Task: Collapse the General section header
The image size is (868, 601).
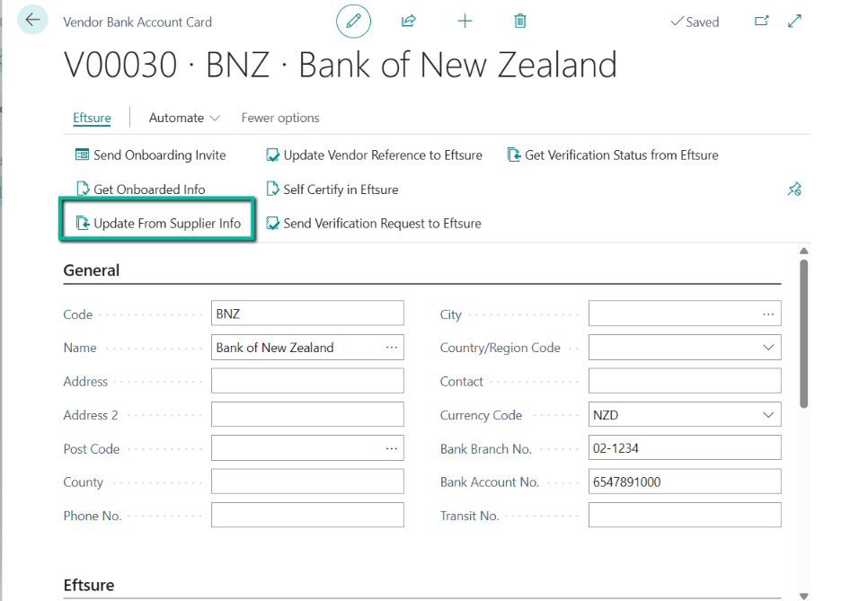Action: [92, 270]
